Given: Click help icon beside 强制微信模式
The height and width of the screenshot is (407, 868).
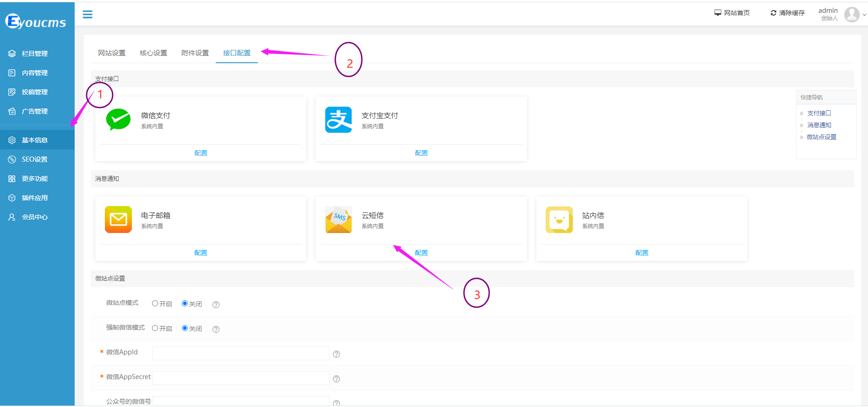Looking at the screenshot, I should point(216,329).
